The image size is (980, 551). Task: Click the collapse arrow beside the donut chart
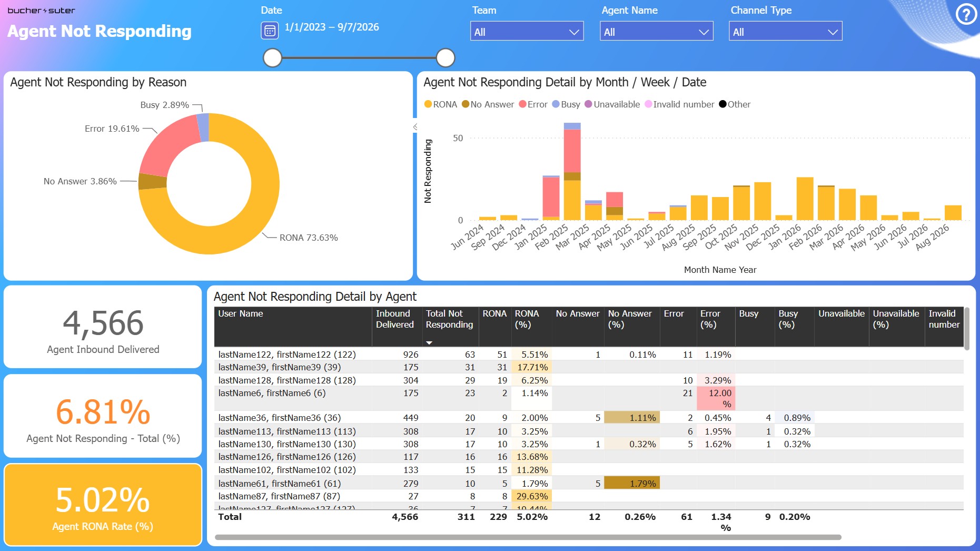[415, 127]
